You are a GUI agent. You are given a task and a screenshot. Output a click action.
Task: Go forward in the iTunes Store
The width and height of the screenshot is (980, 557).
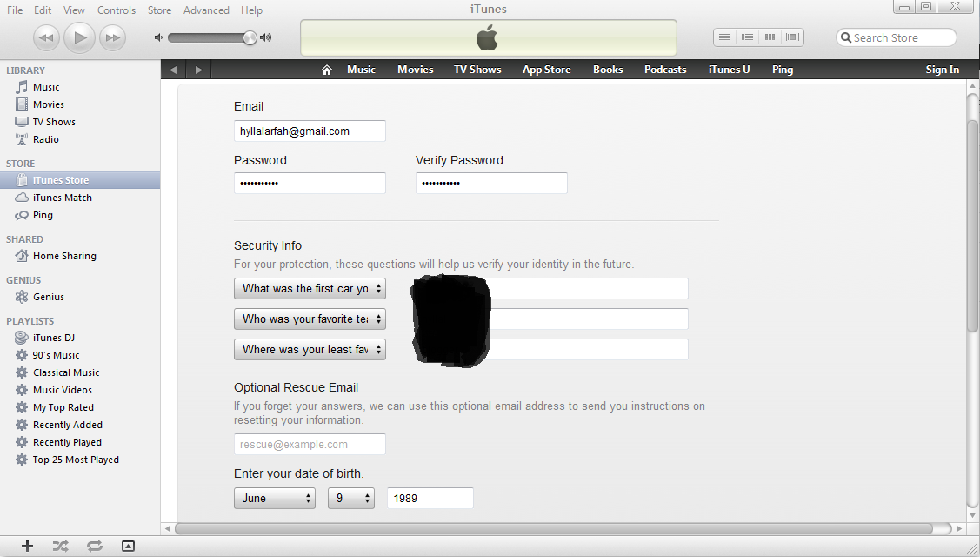coord(199,70)
